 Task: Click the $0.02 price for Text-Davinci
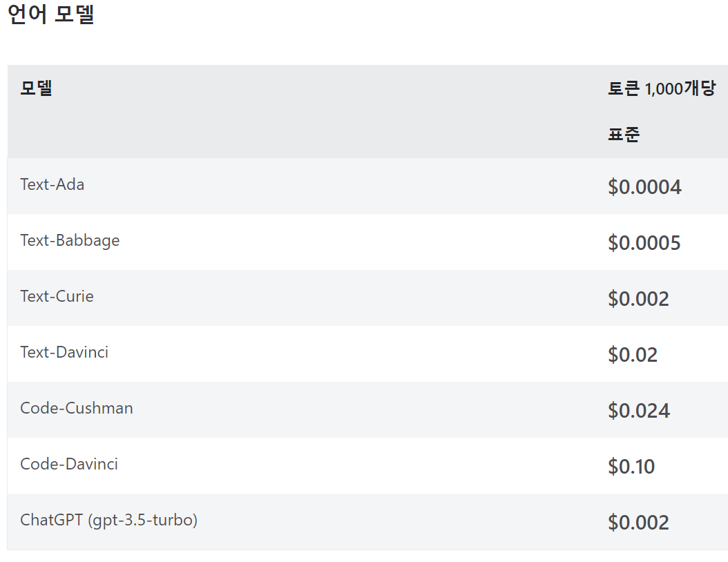(633, 355)
